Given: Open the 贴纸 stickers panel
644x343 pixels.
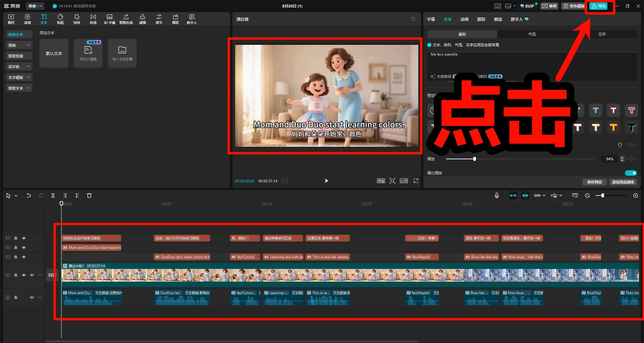Looking at the screenshot, I should click(x=60, y=19).
